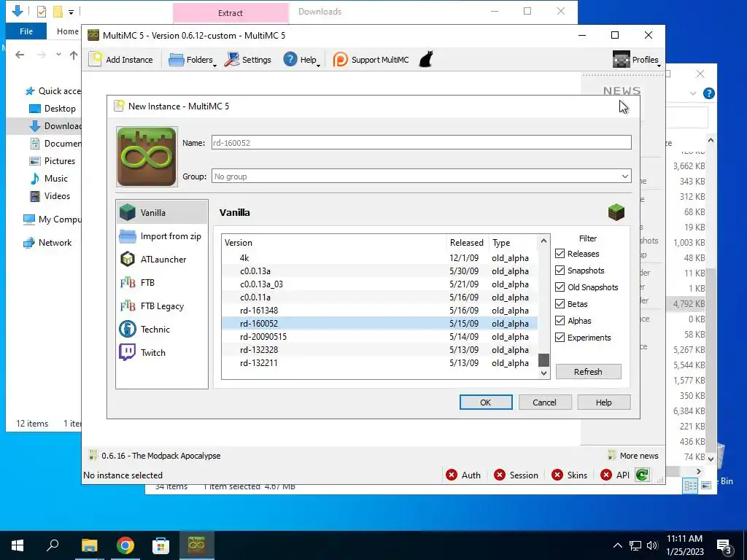Open the Extract tab in Explorer

pos(231,13)
